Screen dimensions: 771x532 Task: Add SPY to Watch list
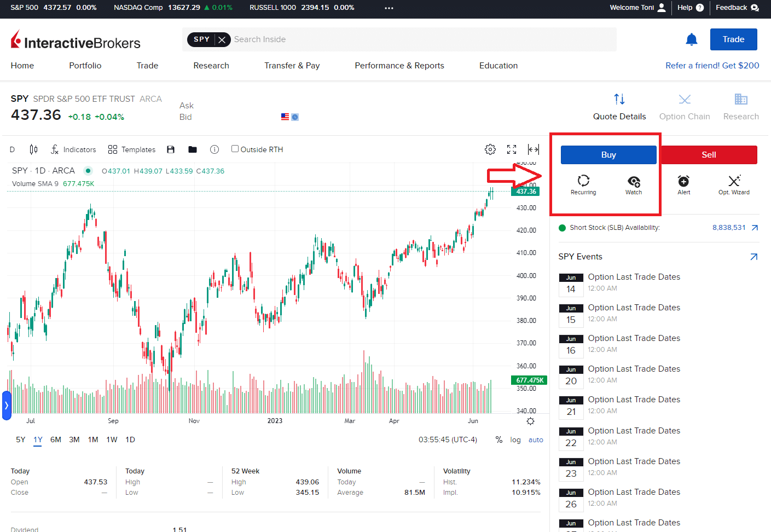[x=634, y=184]
